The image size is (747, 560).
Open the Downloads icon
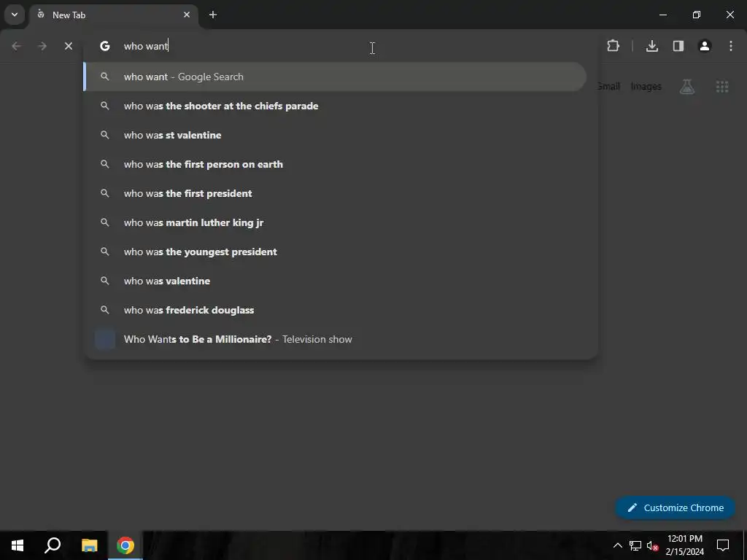tap(652, 46)
